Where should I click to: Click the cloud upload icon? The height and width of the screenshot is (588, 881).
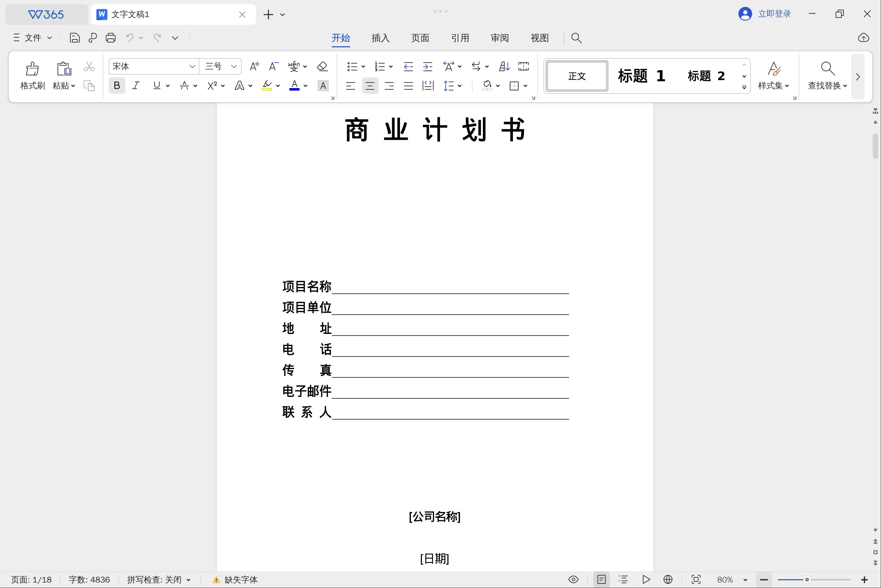pos(863,37)
